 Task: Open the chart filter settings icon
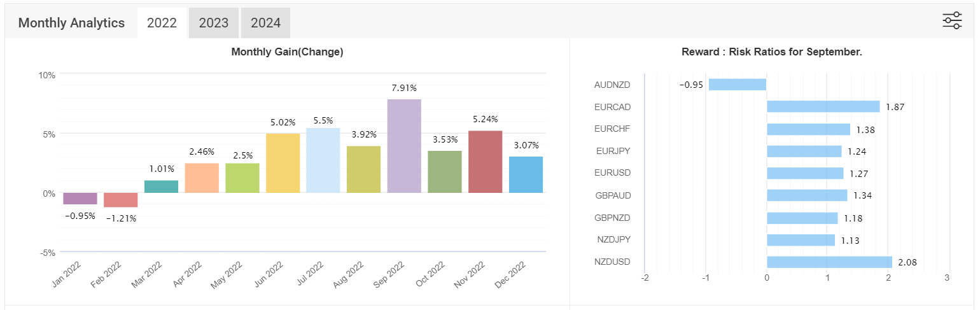[952, 21]
